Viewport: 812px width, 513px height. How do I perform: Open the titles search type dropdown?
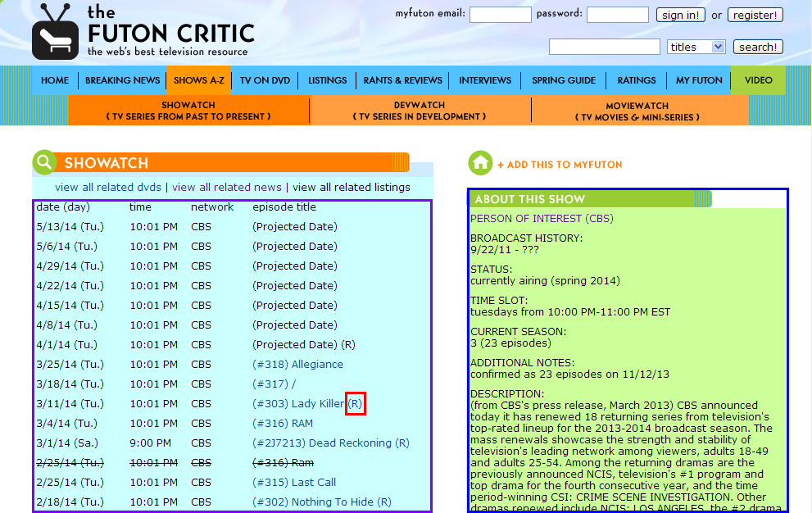pyautogui.click(x=696, y=47)
